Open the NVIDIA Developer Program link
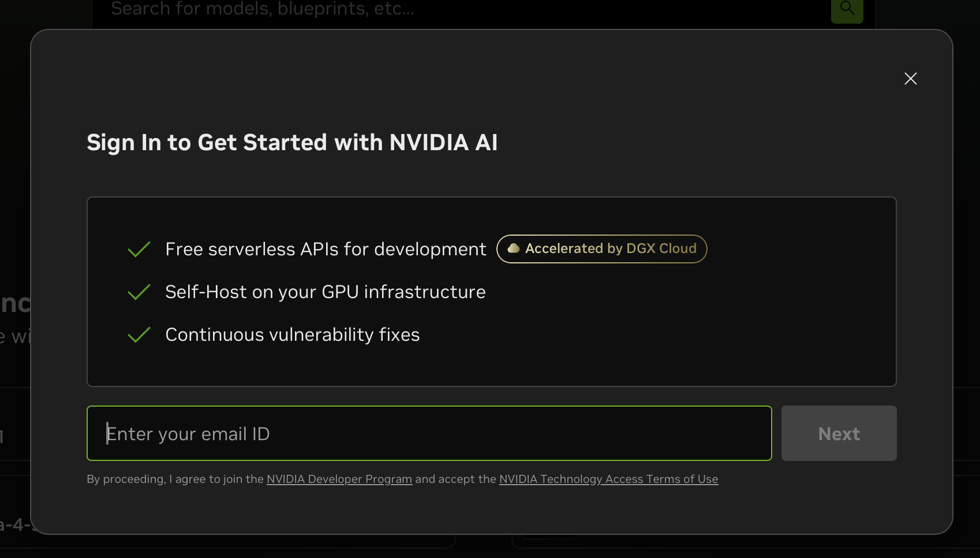 tap(339, 479)
